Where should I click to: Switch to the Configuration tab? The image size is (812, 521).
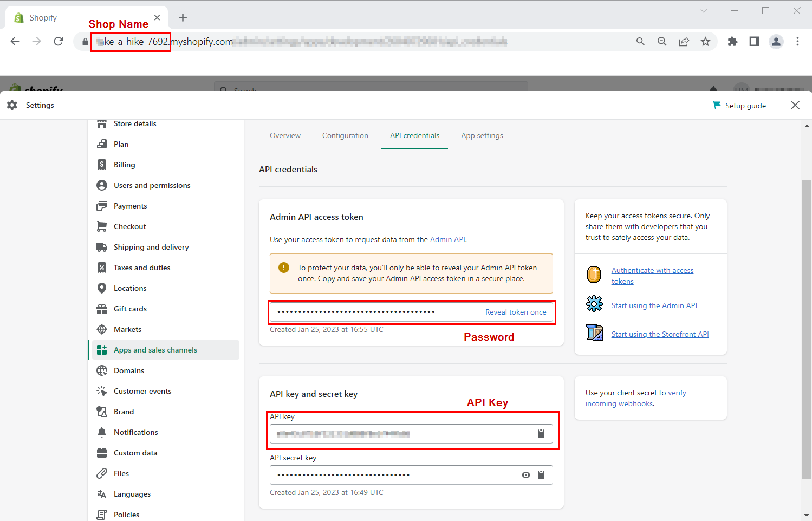tap(345, 135)
